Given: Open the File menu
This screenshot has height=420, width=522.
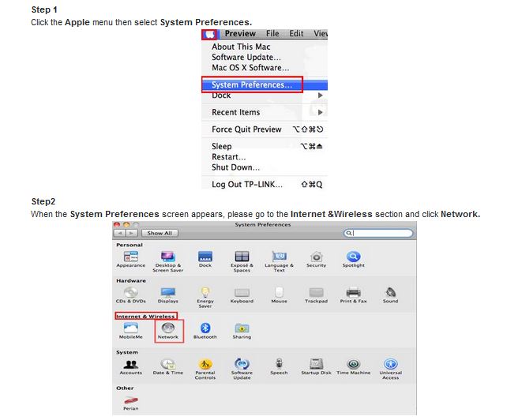Looking at the screenshot, I should (272, 34).
